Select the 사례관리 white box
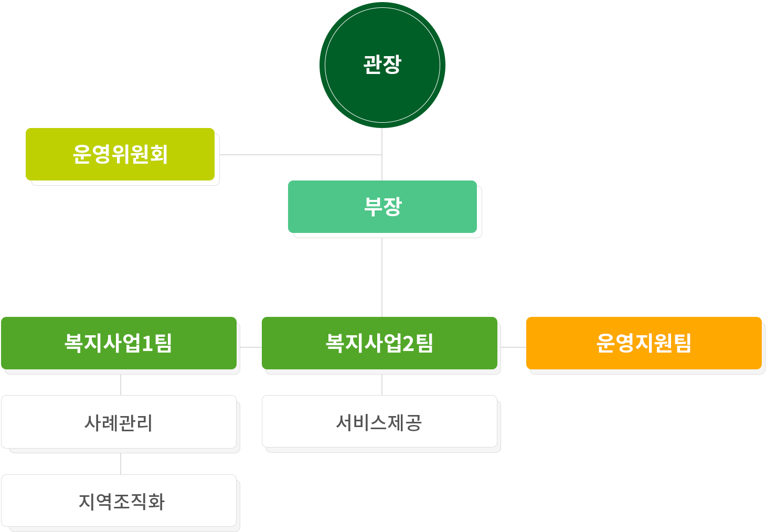Image resolution: width=766 pixels, height=532 pixels. 119,422
